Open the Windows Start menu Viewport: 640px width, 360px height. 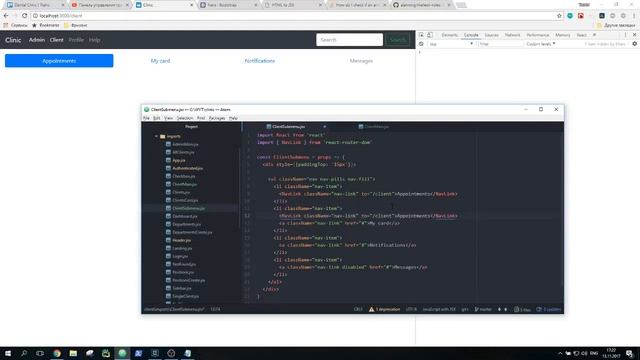point(7,353)
